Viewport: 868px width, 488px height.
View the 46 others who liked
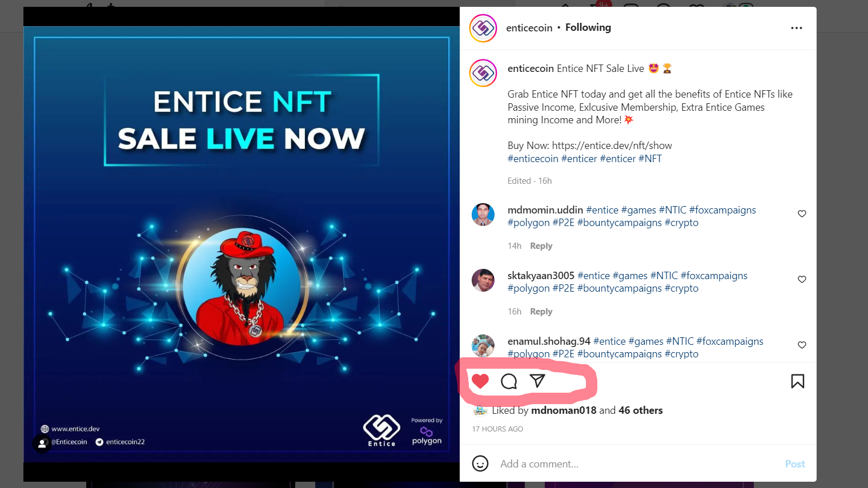(x=641, y=410)
